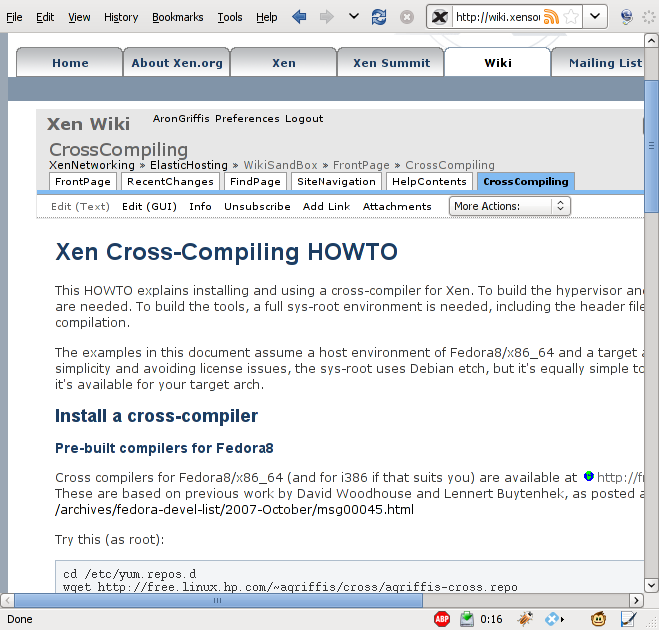
Task: Click the horizontal scrollbar thumb
Action: click(x=218, y=601)
